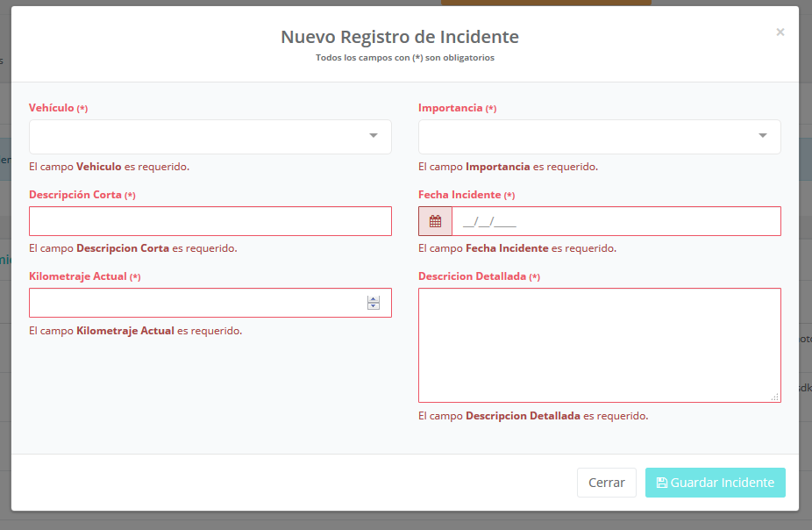Viewport: 812px width, 530px height.
Task: Increase Kilometraje Actual with the up arrow
Action: pyautogui.click(x=374, y=299)
